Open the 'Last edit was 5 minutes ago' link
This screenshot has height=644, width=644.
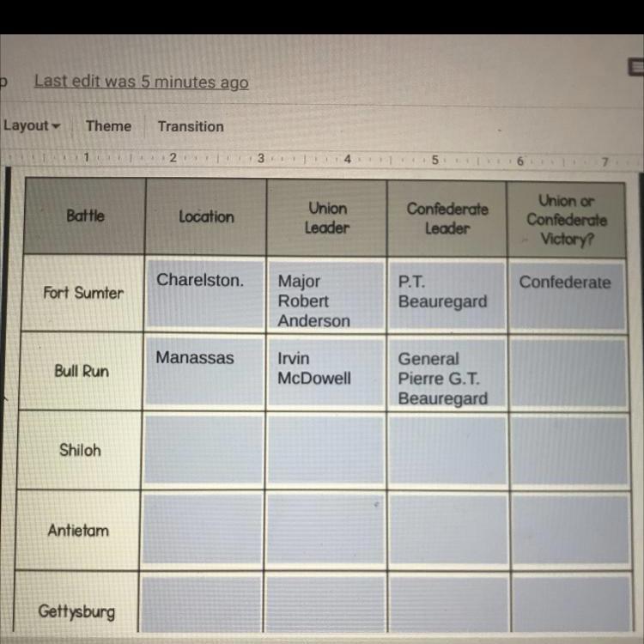click(x=142, y=82)
